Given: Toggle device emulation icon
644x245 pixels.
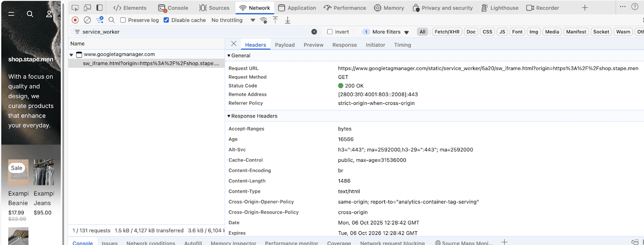Looking at the screenshot, I should pos(87,8).
